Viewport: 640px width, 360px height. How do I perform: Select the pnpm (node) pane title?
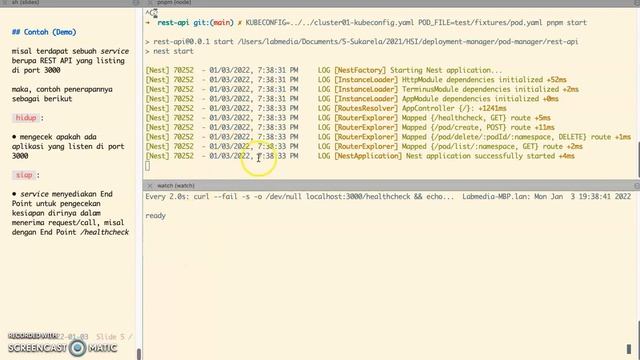click(x=174, y=2)
